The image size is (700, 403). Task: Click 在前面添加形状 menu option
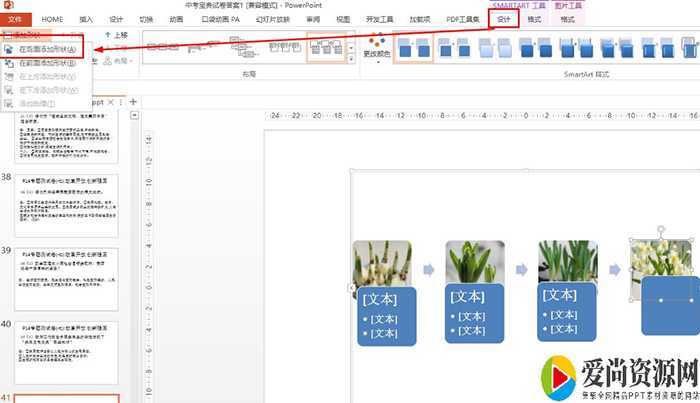46,62
